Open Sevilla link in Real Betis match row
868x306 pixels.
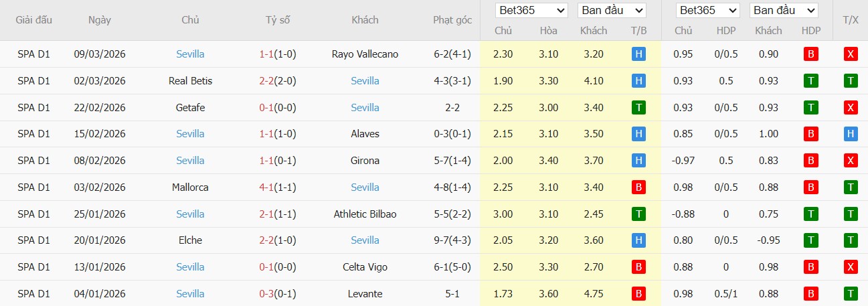tap(365, 81)
